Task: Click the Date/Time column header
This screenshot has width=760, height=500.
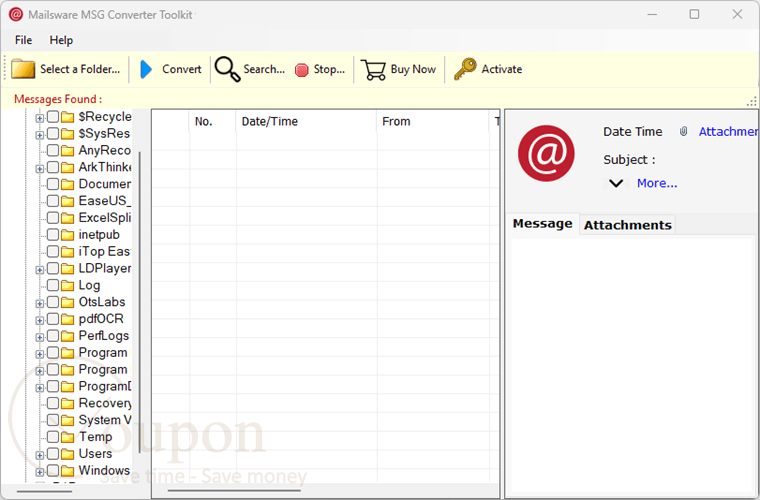Action: [306, 122]
